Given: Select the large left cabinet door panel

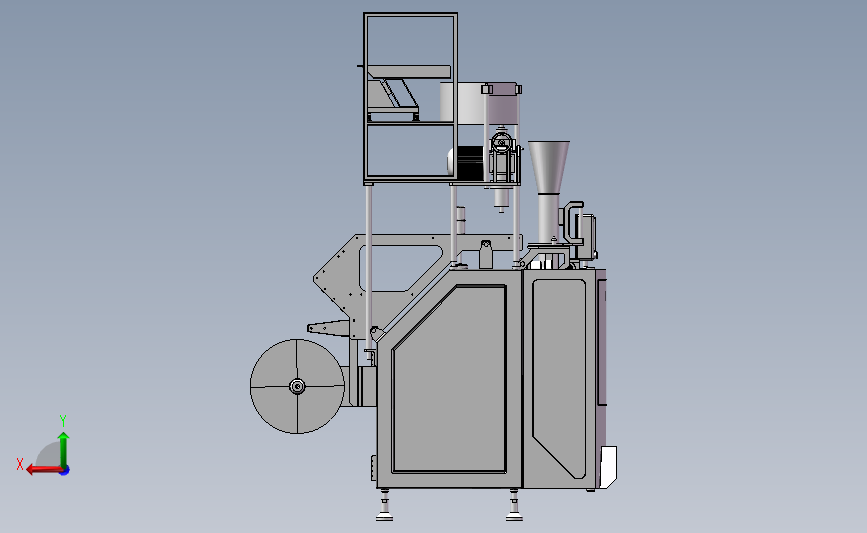Looking at the screenshot, I should click(x=448, y=379).
